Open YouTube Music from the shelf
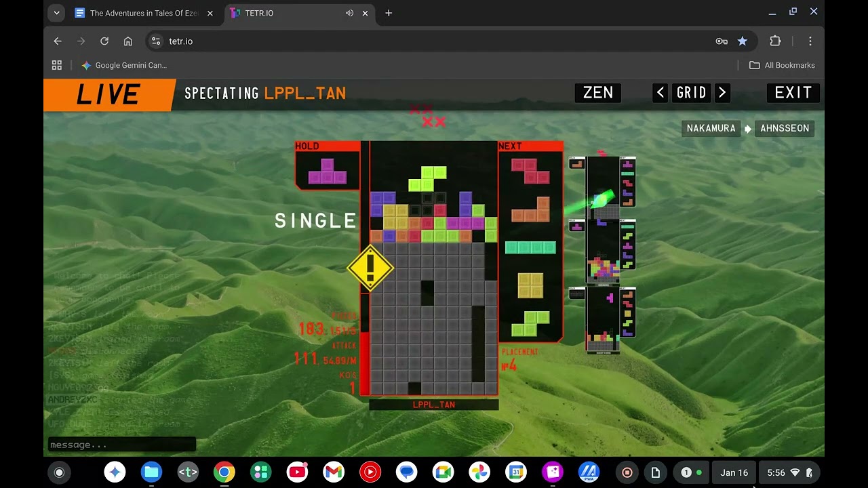 [x=370, y=472]
